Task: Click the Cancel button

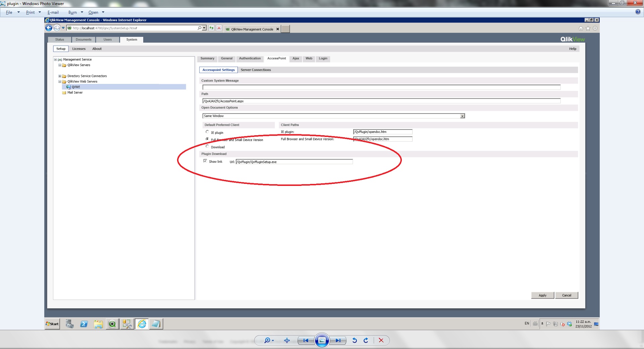Action: (x=567, y=295)
